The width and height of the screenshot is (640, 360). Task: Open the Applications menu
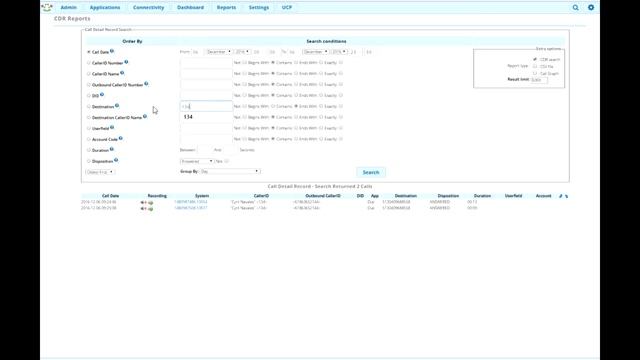(105, 7)
